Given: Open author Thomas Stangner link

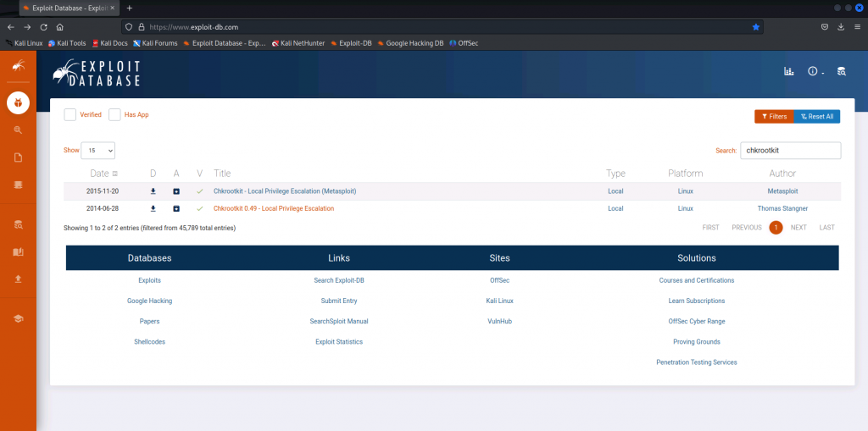Looking at the screenshot, I should (782, 208).
